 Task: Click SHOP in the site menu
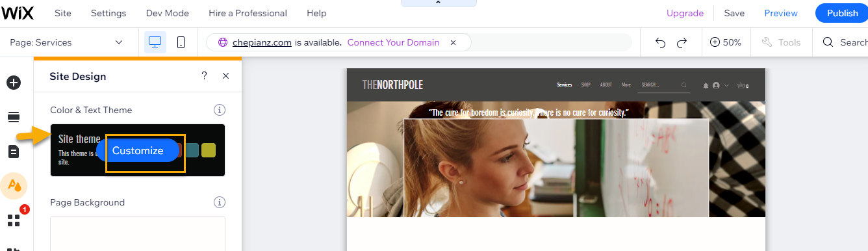(586, 85)
